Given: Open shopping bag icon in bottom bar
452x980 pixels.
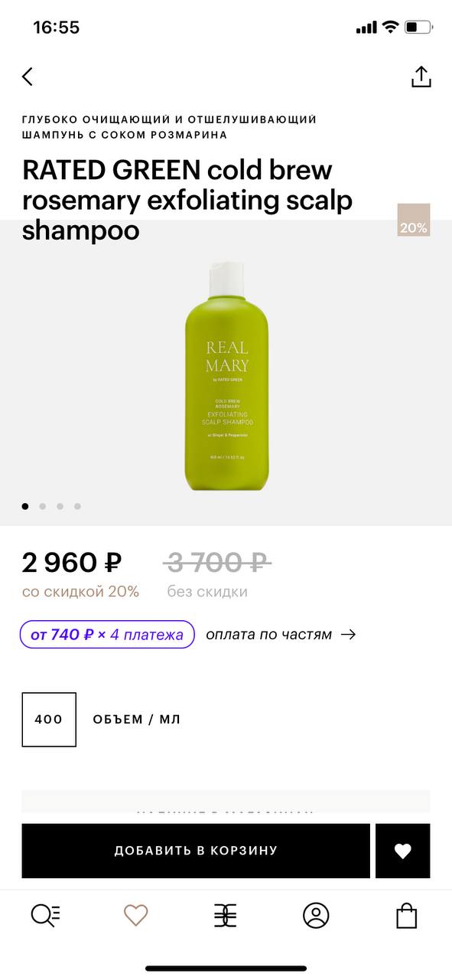Looking at the screenshot, I should pos(406,915).
